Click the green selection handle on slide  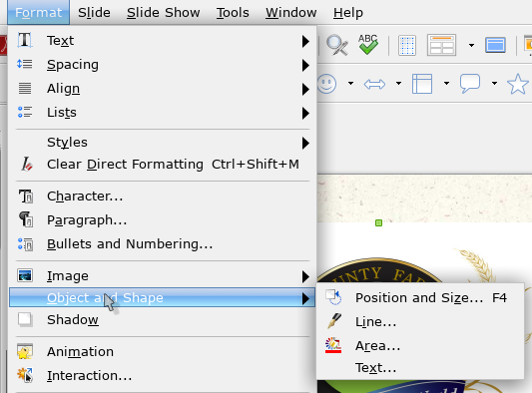point(378,222)
